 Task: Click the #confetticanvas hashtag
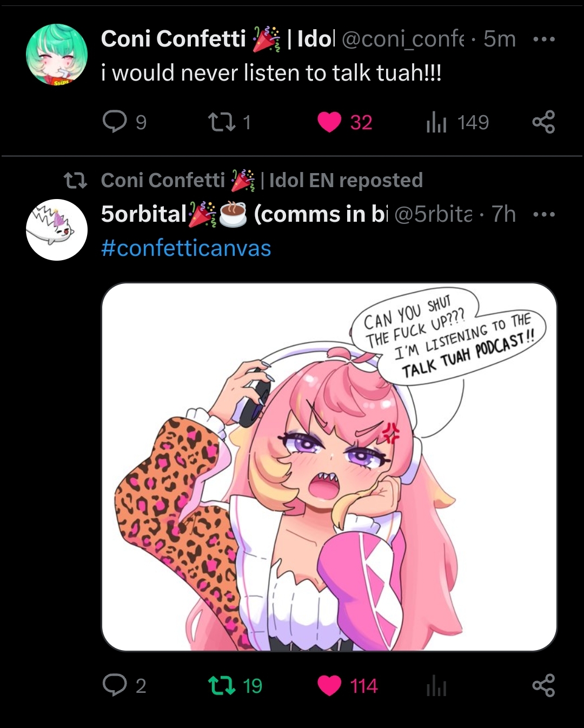[186, 248]
